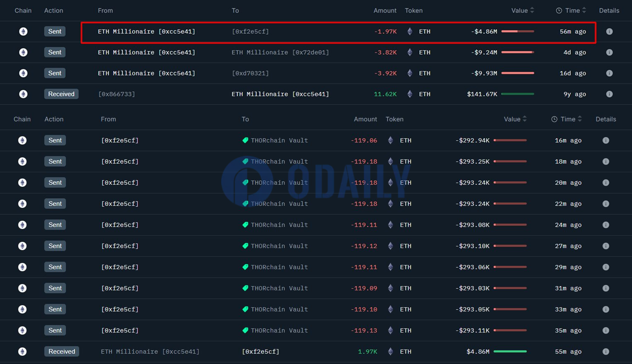Click Sent badge in 56m ago row
The image size is (632, 364).
55,31
